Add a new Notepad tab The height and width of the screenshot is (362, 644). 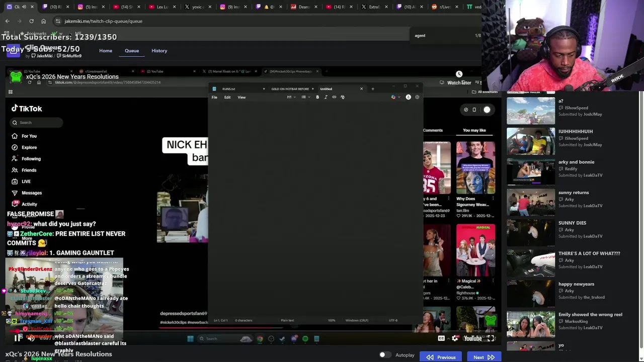pyautogui.click(x=373, y=89)
